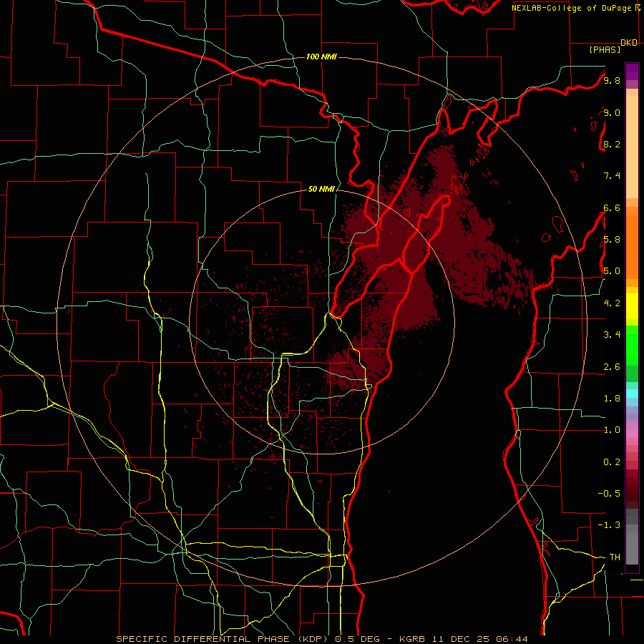Click the 2.6 scale value
The width and height of the screenshot is (644, 644).
pyautogui.click(x=612, y=366)
